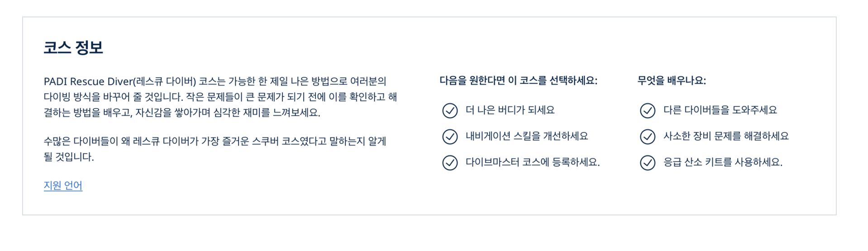Click the 다음을 원한다면 이 코스를 선택하세요 heading

pos(518,81)
